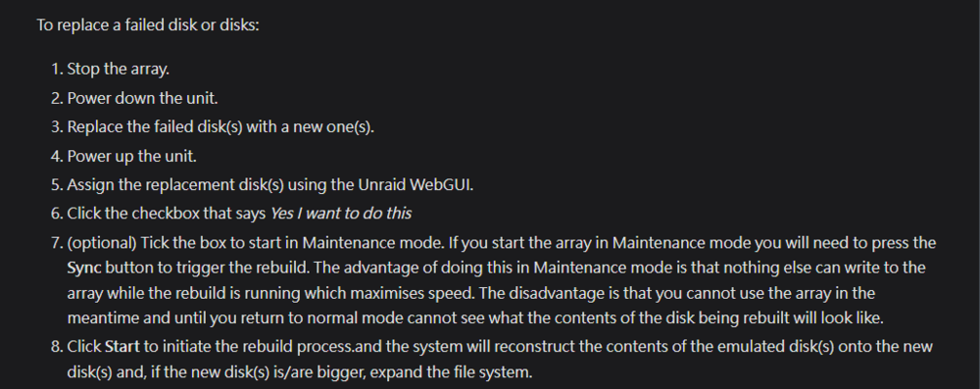Screen dimensions: 980x389
Task: Click the bold 'Sync' word in step 7
Action: coord(83,267)
